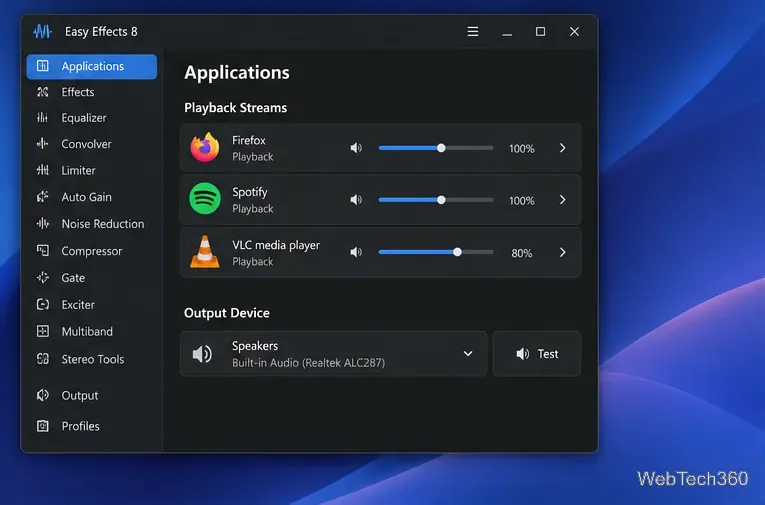Click the Spotify 100% volume value
Viewport: 765px width, 505px height.
click(522, 201)
